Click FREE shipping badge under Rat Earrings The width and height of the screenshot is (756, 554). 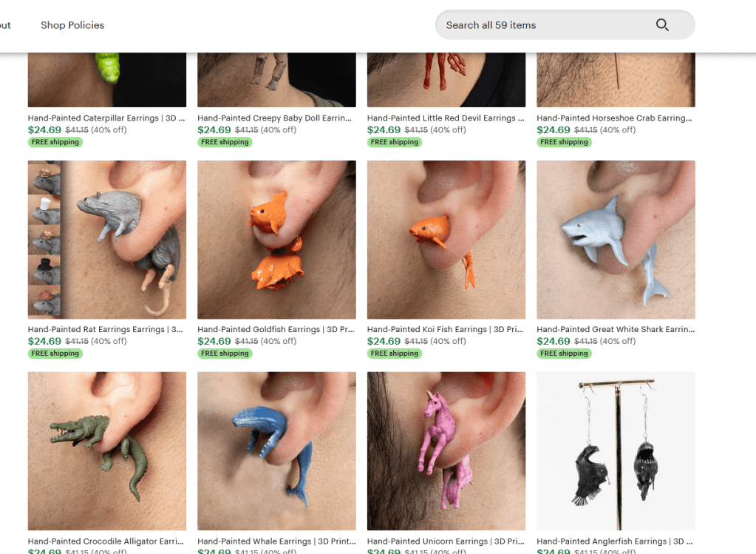55,354
